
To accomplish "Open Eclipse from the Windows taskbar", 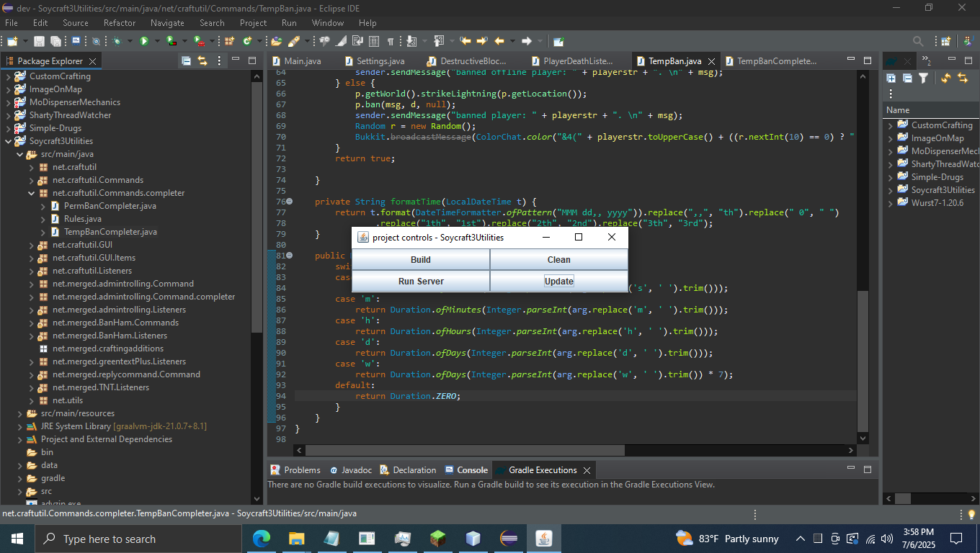I will (509, 538).
